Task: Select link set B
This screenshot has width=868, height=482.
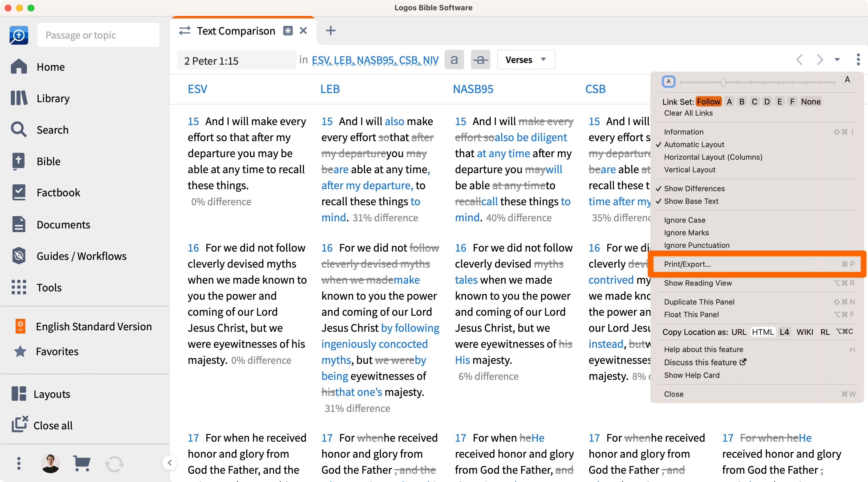Action: (x=742, y=101)
